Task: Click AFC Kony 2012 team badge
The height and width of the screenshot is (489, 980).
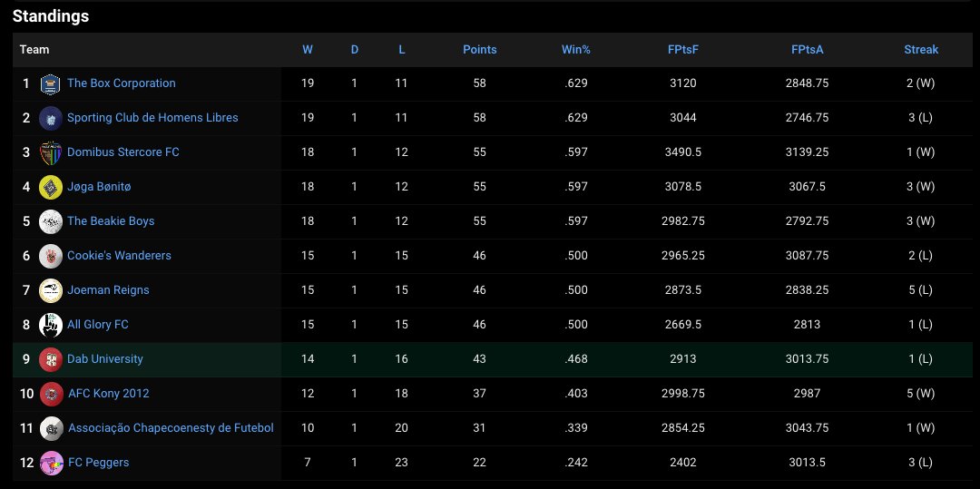Action: tap(51, 394)
